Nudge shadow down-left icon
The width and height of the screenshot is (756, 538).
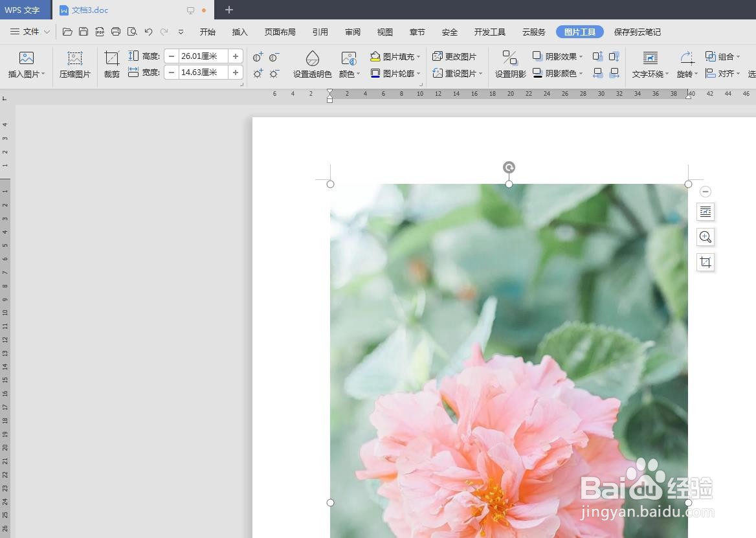point(598,73)
